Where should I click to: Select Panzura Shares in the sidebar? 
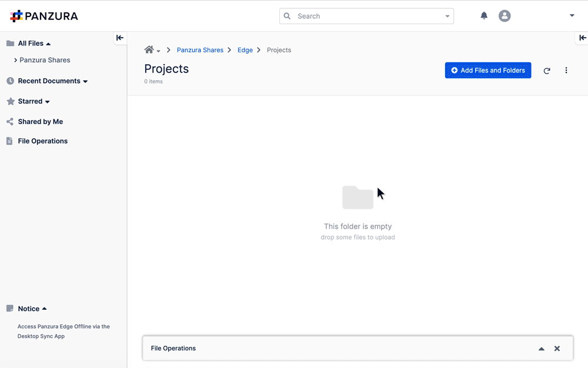[x=45, y=60]
